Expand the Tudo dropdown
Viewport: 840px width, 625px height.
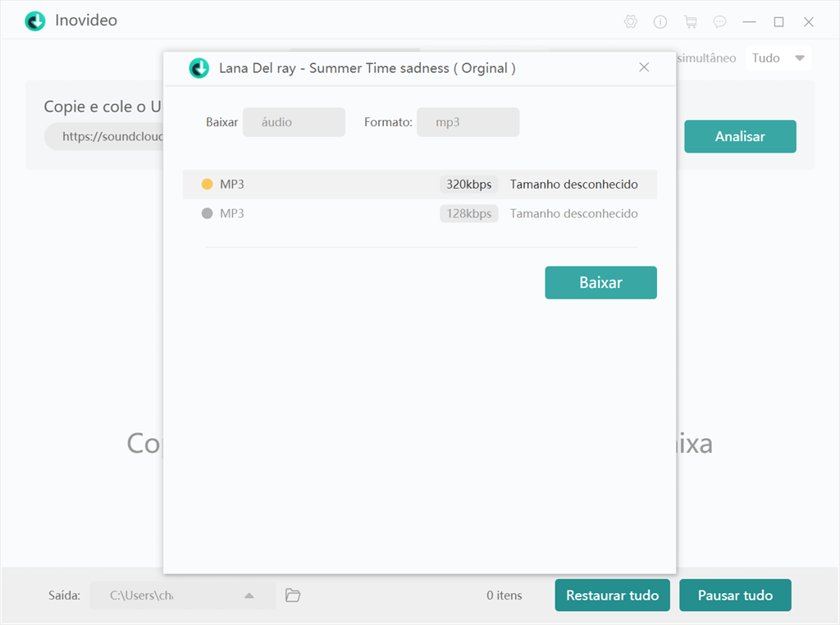(x=778, y=58)
